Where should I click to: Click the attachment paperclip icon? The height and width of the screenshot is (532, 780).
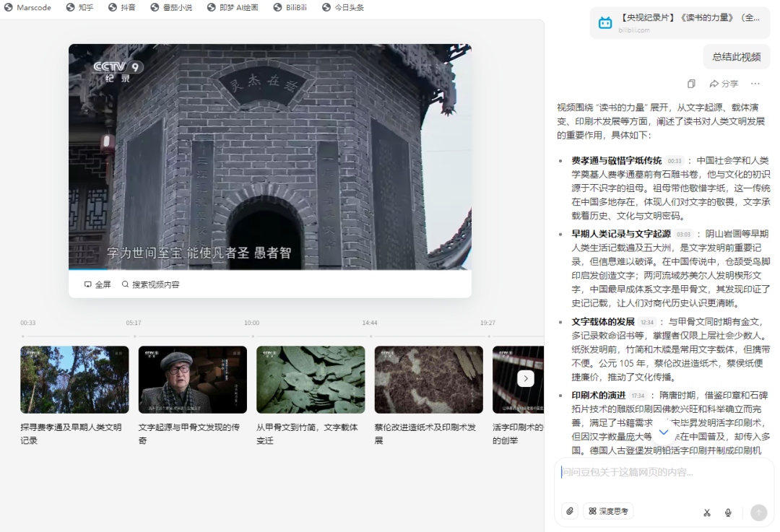point(570,510)
